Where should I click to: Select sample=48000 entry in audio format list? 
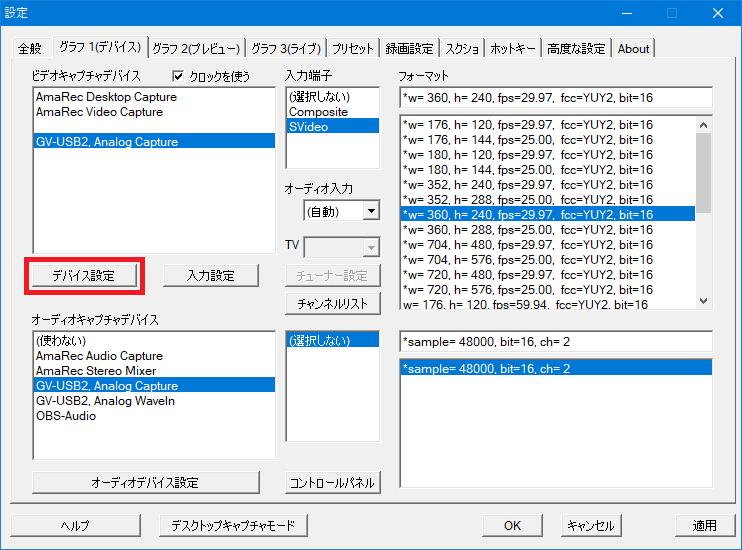[556, 368]
